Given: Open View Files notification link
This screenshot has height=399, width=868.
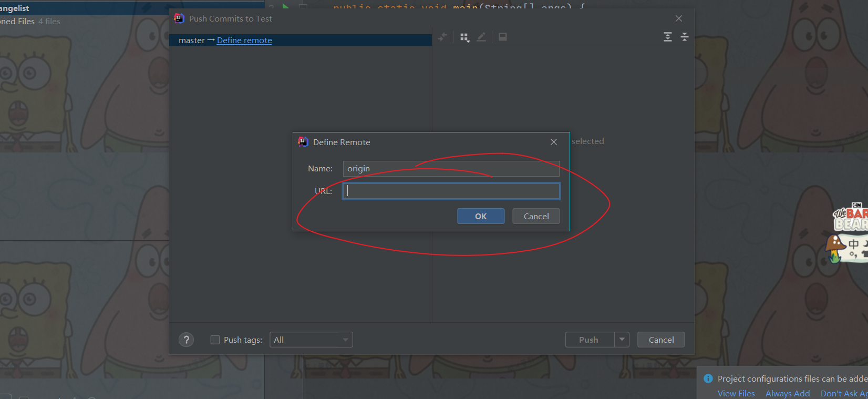Looking at the screenshot, I should click(736, 393).
